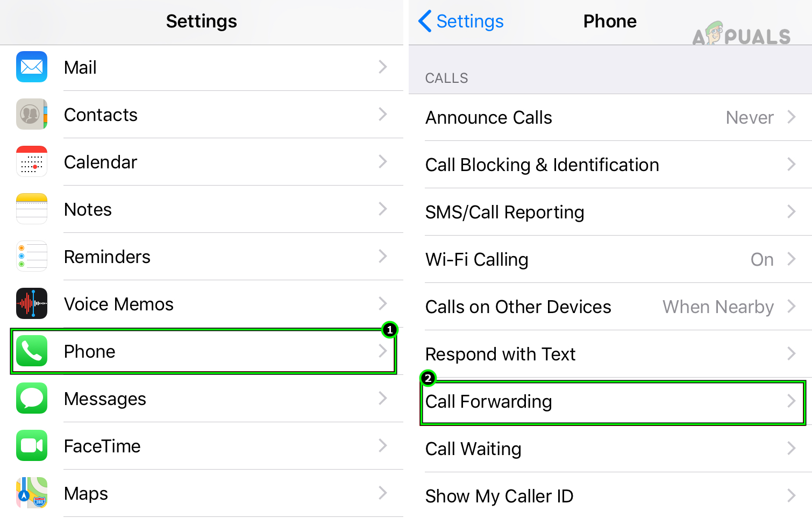The height and width of the screenshot is (518, 812).
Task: Open the Mail app settings
Action: click(32, 67)
